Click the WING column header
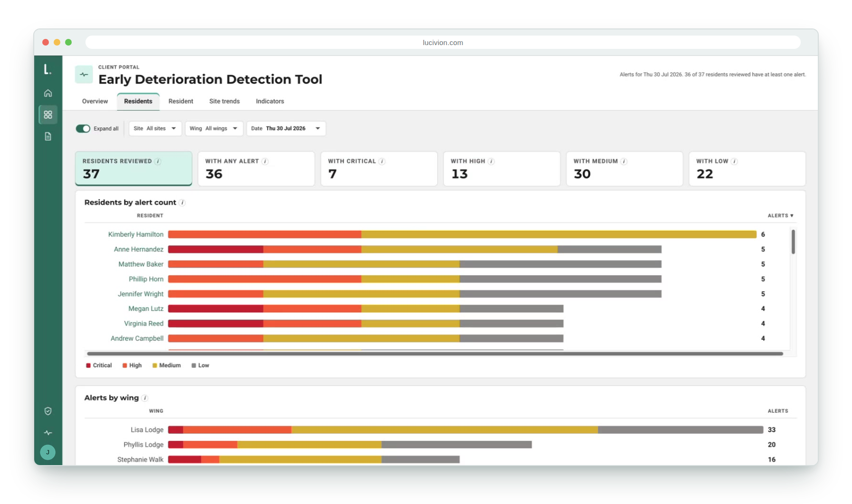 click(x=156, y=411)
